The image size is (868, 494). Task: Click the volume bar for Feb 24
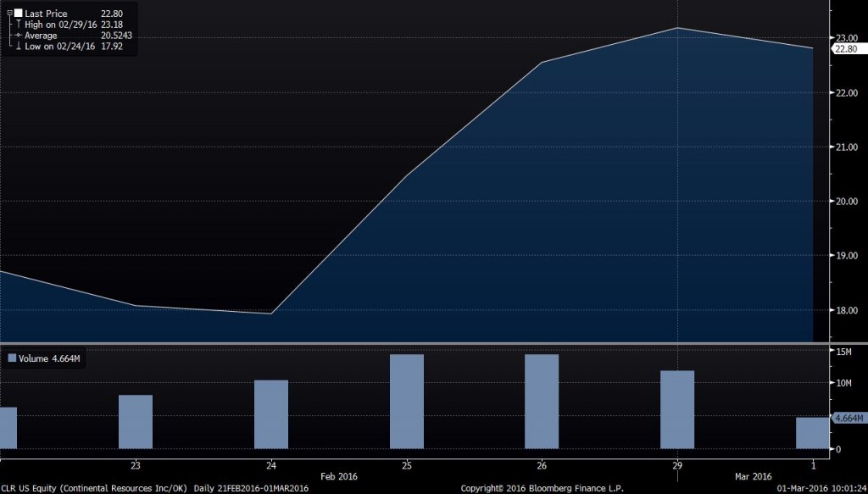271,414
